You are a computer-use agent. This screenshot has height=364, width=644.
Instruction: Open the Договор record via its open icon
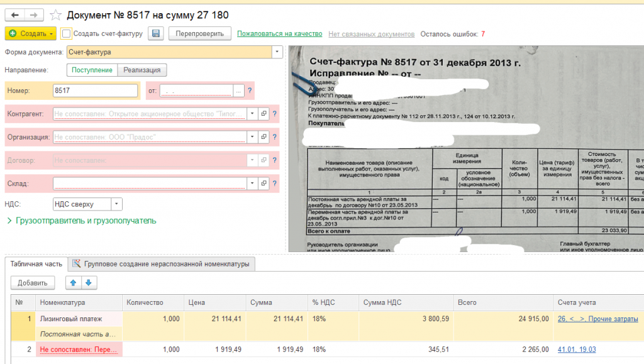click(264, 160)
